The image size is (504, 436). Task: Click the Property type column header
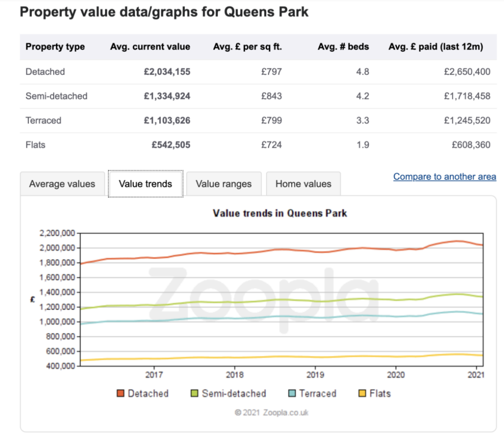click(55, 47)
